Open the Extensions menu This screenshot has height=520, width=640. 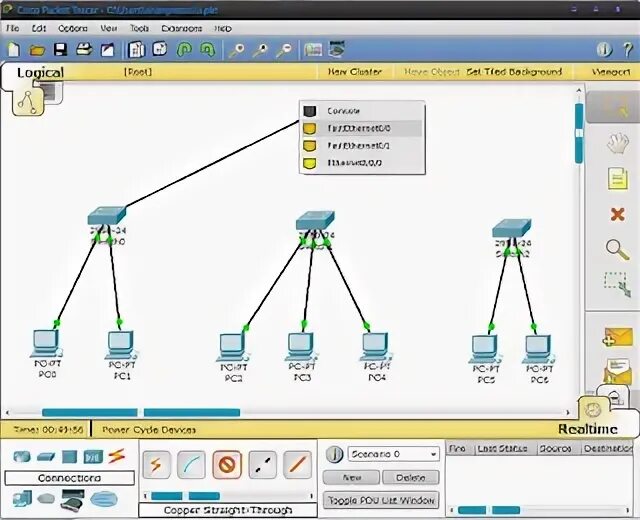point(182,28)
